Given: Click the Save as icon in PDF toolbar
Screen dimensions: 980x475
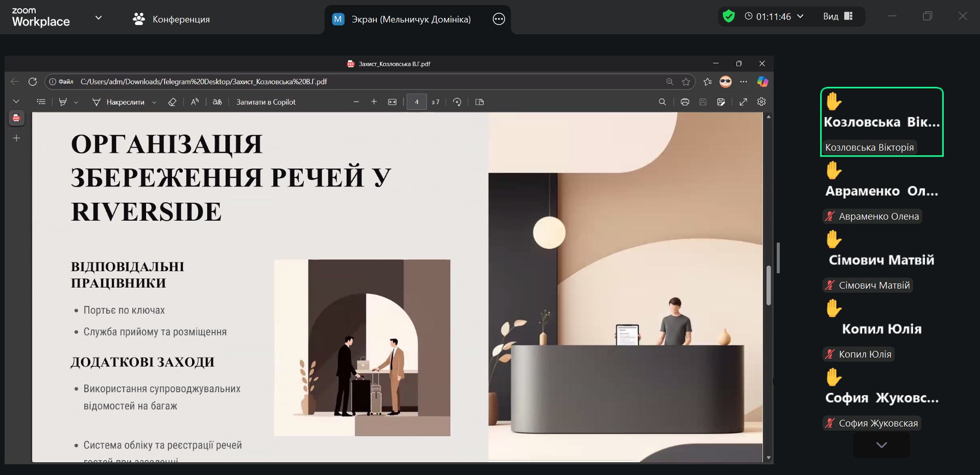Looking at the screenshot, I should tap(721, 102).
